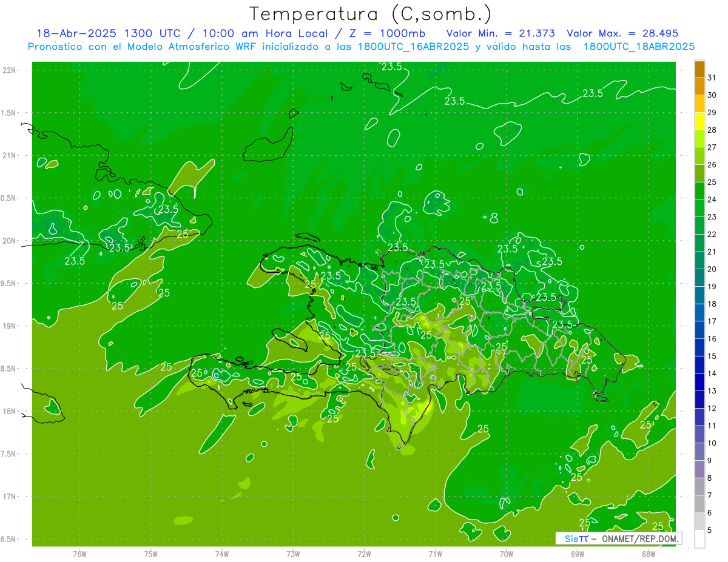Click the "Temperatura (C,somb.)" map title

[371, 15]
